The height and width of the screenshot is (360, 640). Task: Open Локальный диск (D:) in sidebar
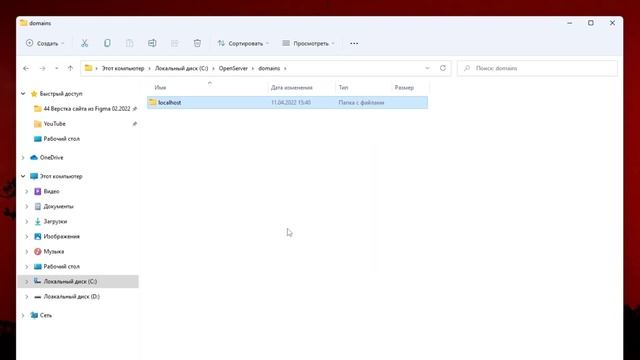pos(71,297)
